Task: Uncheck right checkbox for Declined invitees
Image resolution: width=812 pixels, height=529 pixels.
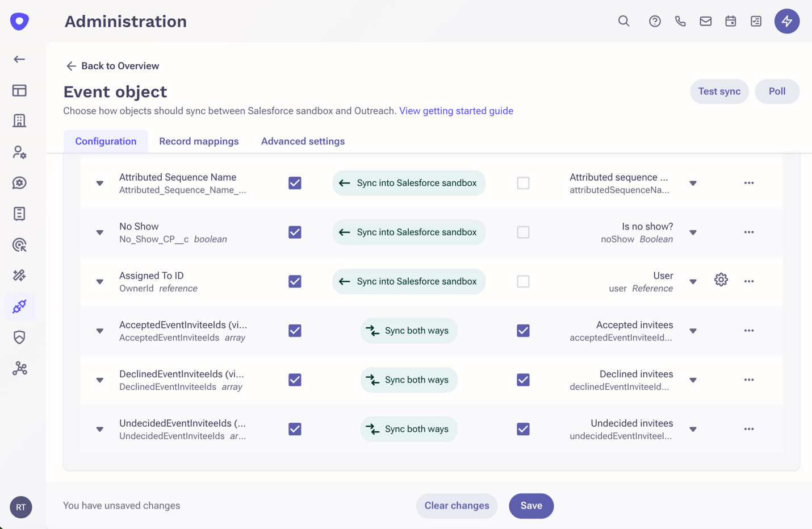Action: 523,380
